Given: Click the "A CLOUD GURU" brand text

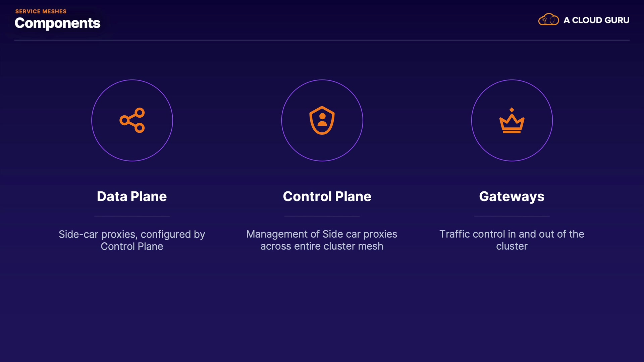Looking at the screenshot, I should [596, 20].
